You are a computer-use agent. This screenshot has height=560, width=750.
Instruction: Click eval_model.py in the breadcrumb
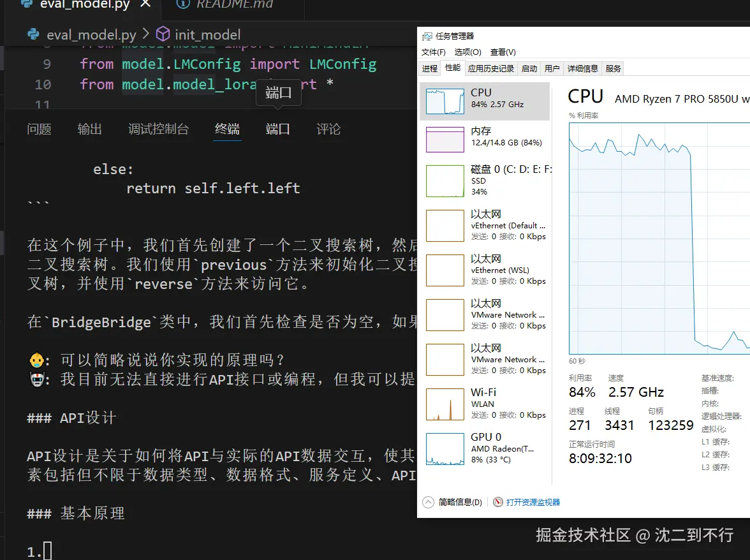coord(91,35)
